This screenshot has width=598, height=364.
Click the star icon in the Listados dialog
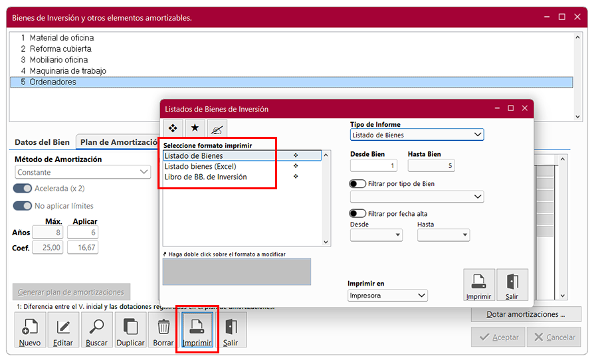click(x=195, y=128)
